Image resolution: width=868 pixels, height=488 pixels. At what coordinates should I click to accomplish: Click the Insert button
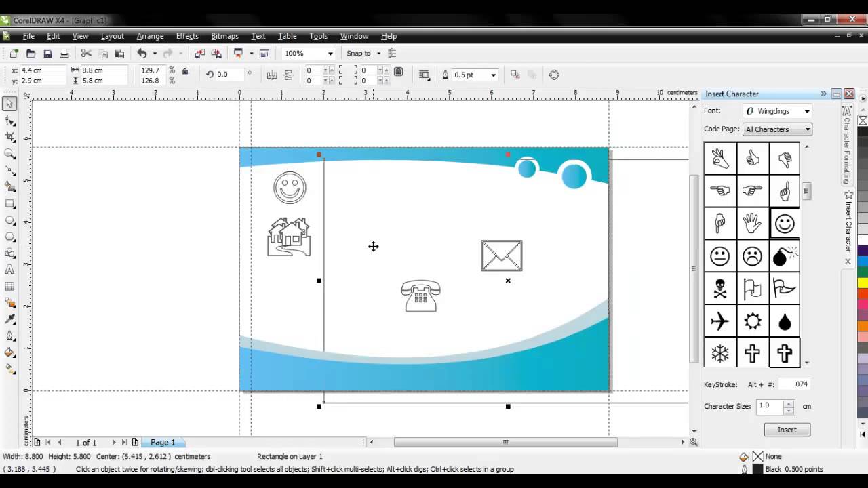787,430
